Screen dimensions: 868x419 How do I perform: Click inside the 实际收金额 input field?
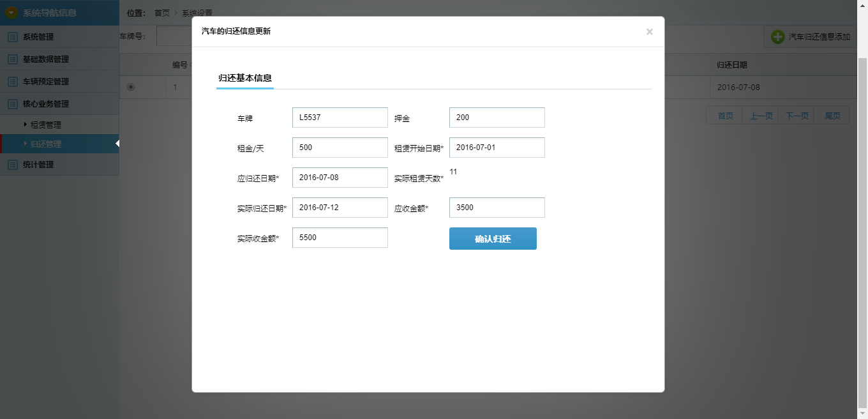[339, 237]
